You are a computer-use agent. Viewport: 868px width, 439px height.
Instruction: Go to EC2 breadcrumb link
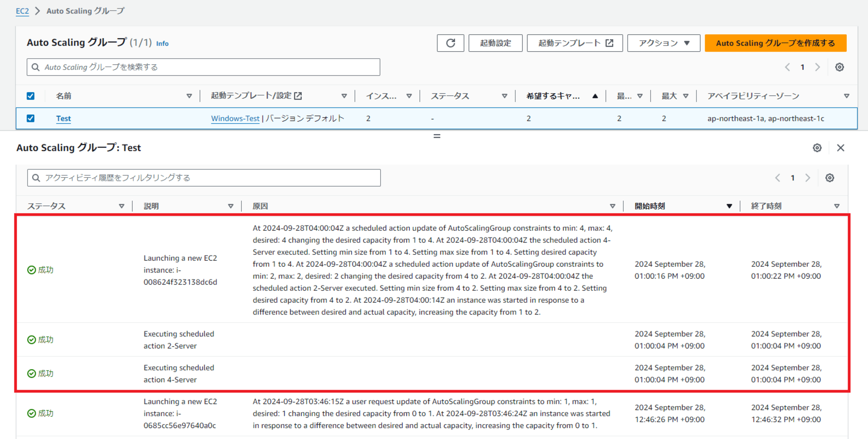click(22, 11)
